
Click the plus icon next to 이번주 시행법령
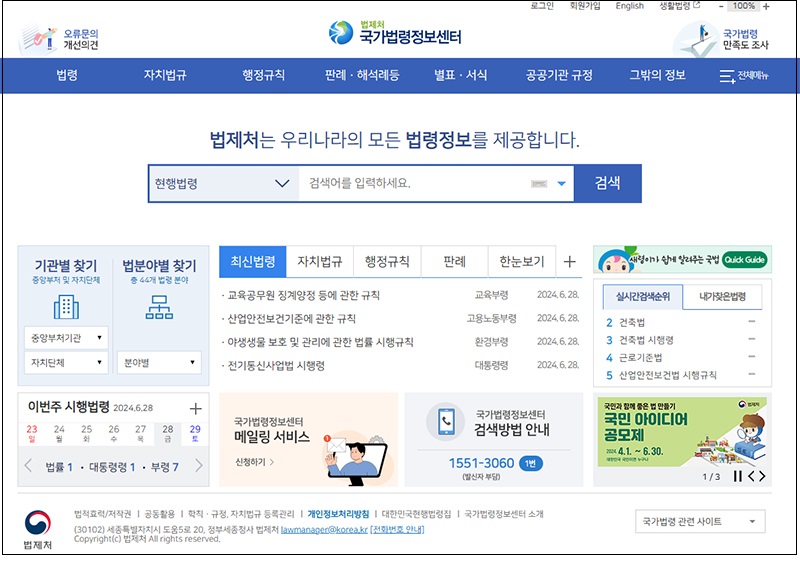coord(195,408)
